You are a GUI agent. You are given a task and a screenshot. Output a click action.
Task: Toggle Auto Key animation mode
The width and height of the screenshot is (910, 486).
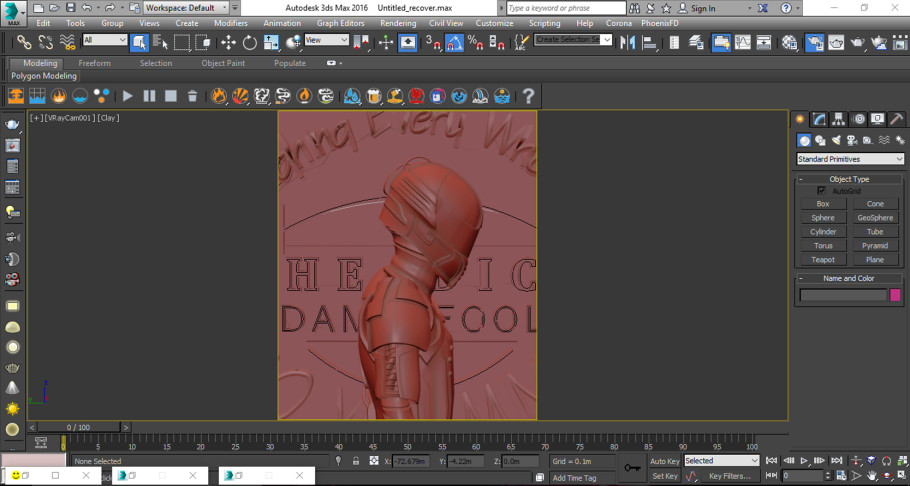pos(665,461)
